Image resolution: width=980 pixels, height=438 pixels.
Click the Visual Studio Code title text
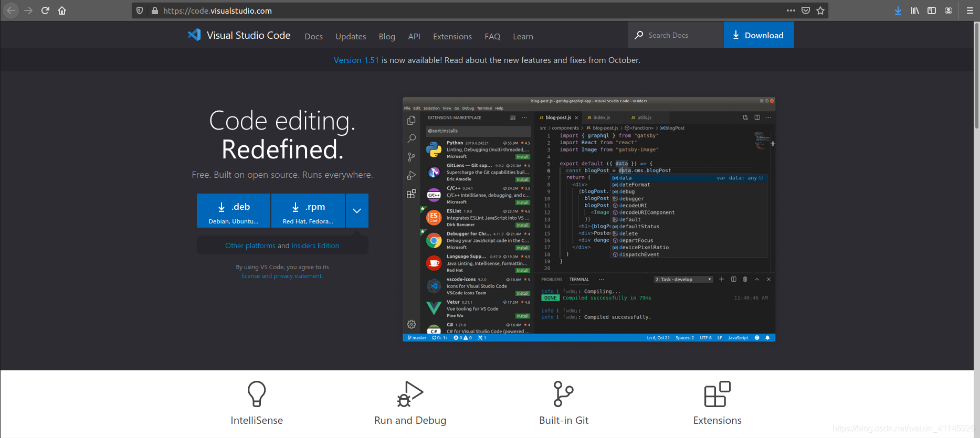pyautogui.click(x=249, y=35)
